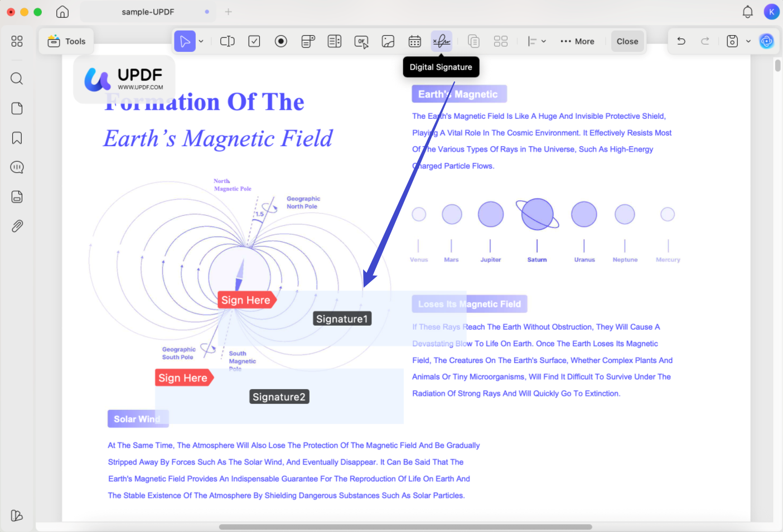This screenshot has width=783, height=532.
Task: Click the bottom-left sidebar layers icon
Action: tap(17, 516)
